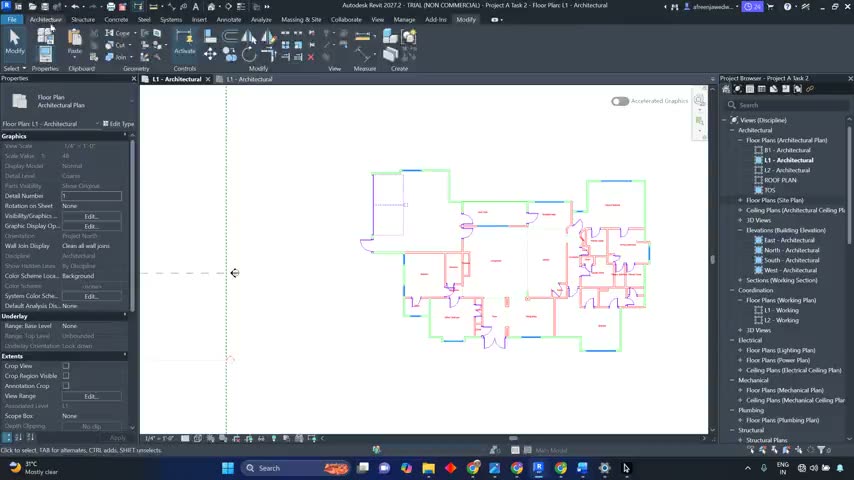Click the Paste clipboard icon
The width and height of the screenshot is (854, 480).
(x=75, y=41)
